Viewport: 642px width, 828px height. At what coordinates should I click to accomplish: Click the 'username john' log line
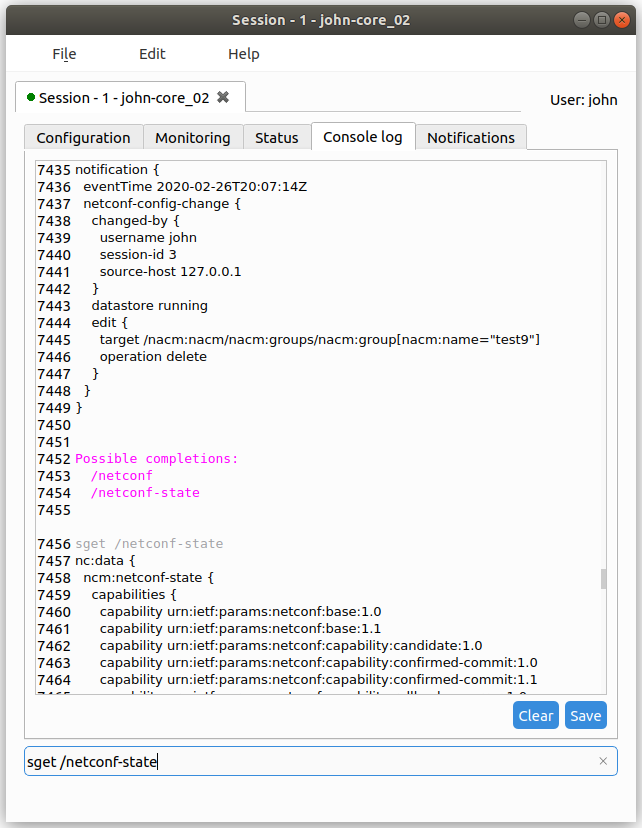pos(148,238)
